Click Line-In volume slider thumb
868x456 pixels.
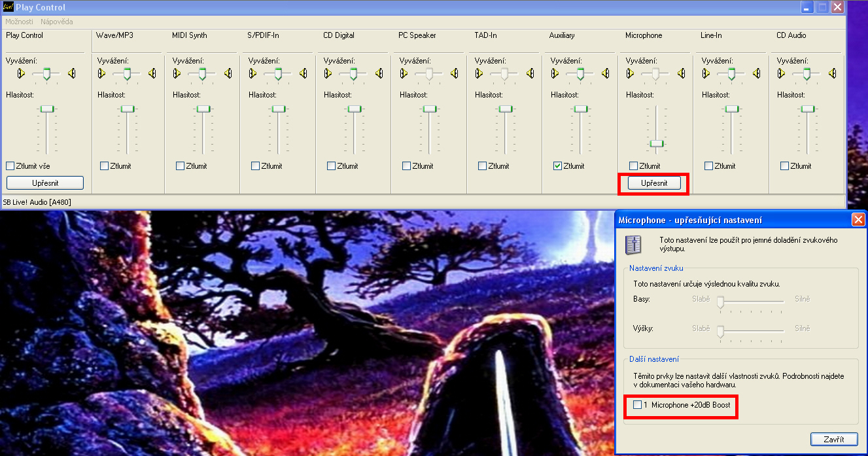(732, 109)
